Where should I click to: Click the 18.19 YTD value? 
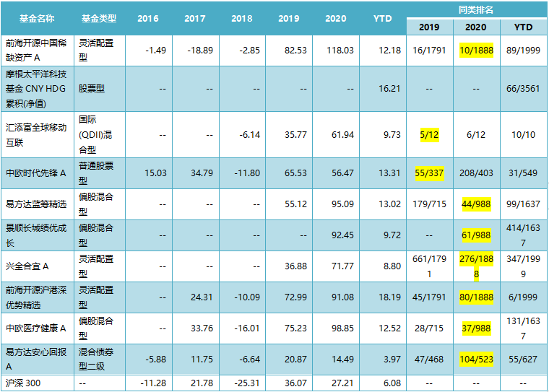[389, 297]
